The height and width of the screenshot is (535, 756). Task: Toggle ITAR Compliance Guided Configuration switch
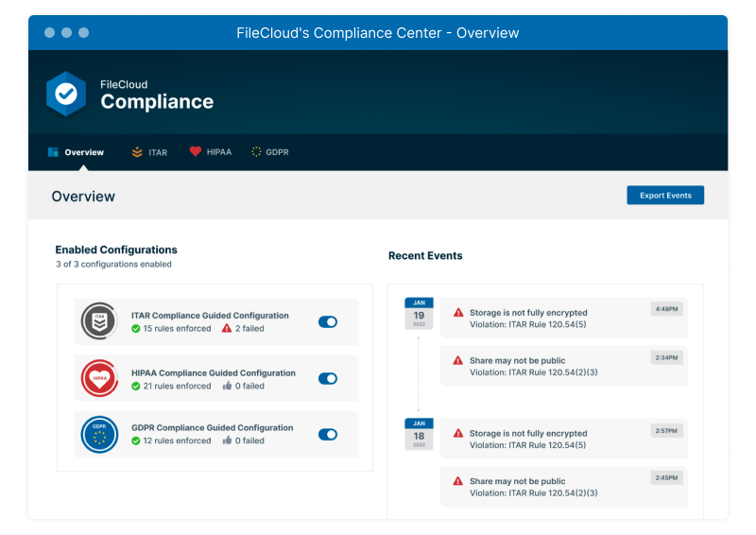328,321
